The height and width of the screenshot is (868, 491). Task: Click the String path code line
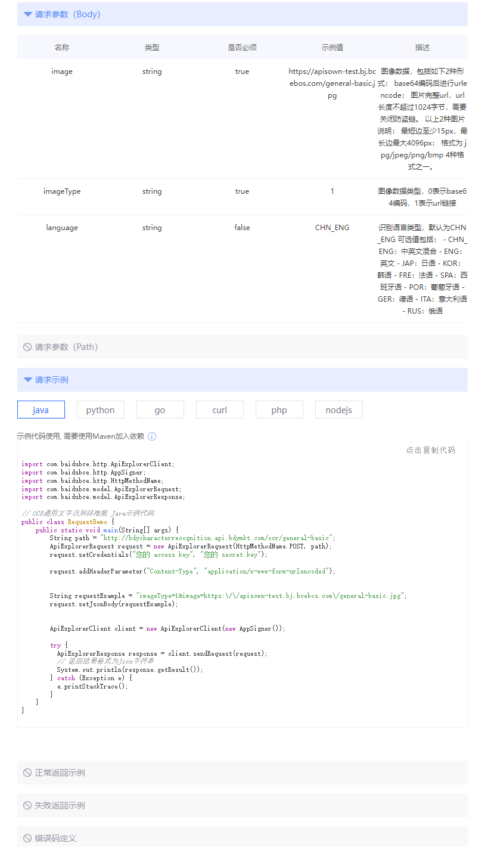point(192,538)
